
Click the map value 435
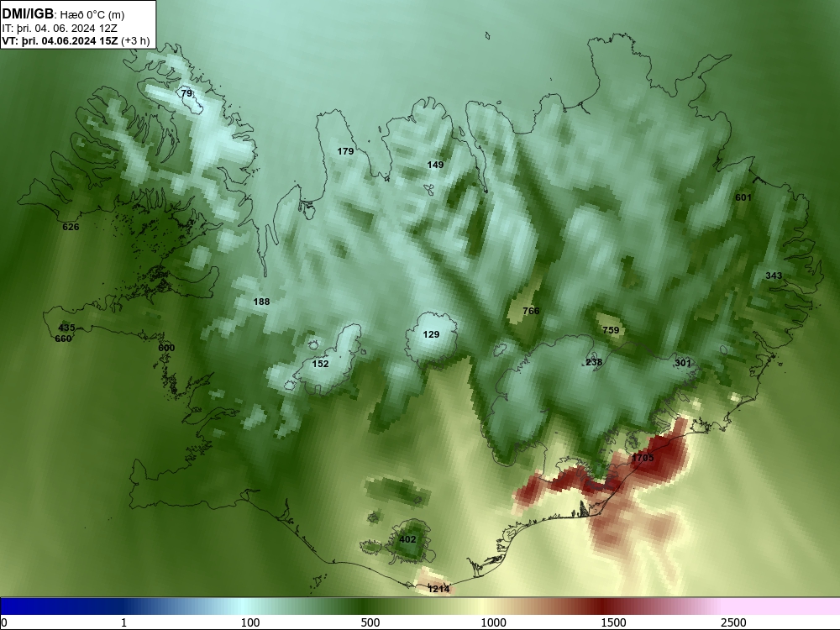click(x=66, y=328)
